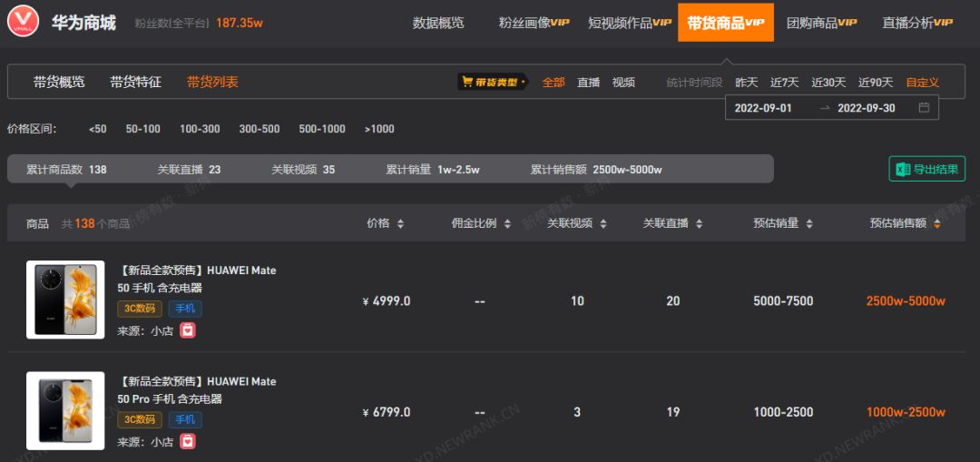
Task: Open the 短视频作品 VIP tab
Action: tap(630, 23)
